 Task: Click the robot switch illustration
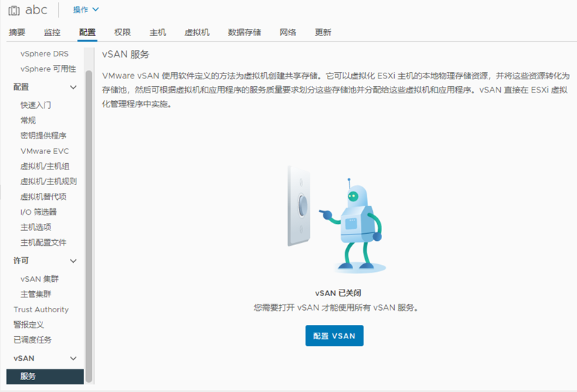click(x=337, y=220)
